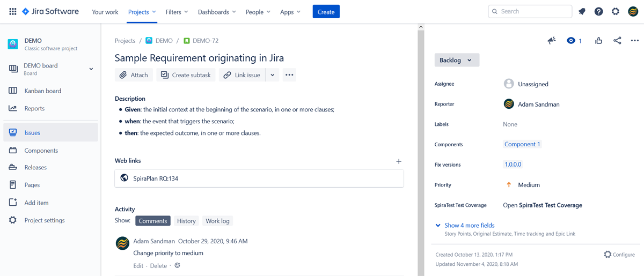
Task: Open the Backlog status dropdown
Action: click(456, 60)
